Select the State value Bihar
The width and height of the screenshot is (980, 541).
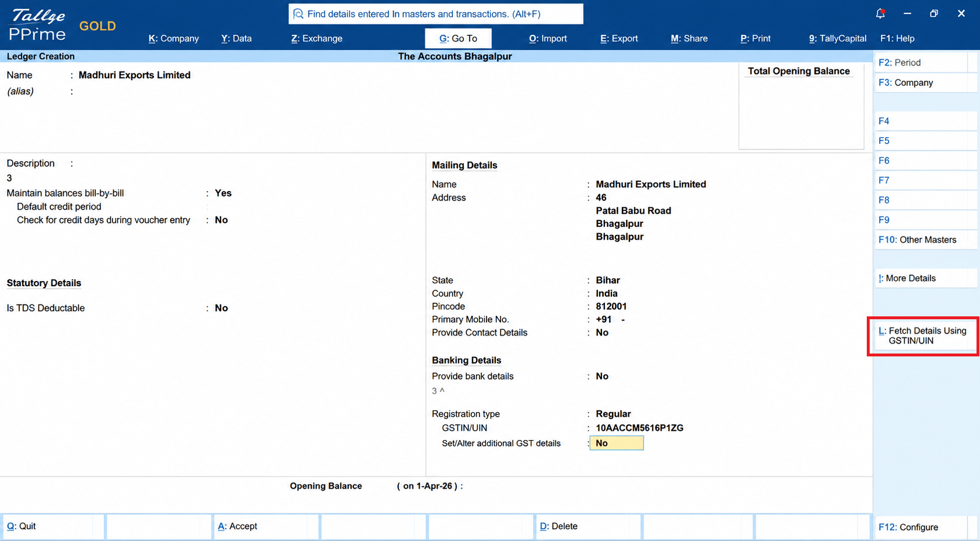click(x=608, y=280)
